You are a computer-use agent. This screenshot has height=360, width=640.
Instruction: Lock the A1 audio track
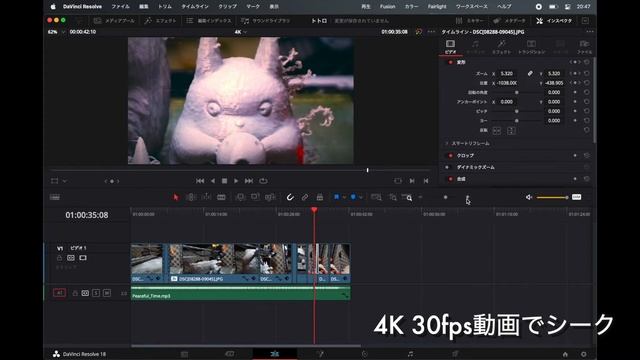[75, 293]
